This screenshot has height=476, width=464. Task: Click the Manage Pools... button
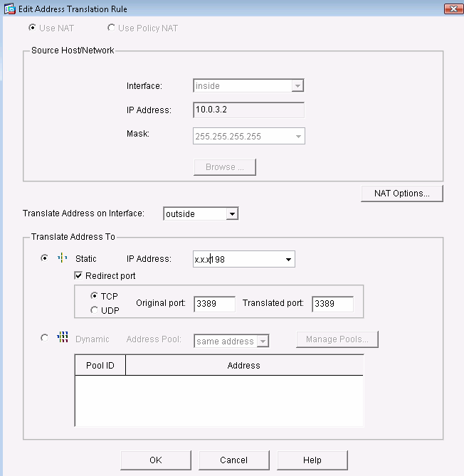(x=337, y=339)
